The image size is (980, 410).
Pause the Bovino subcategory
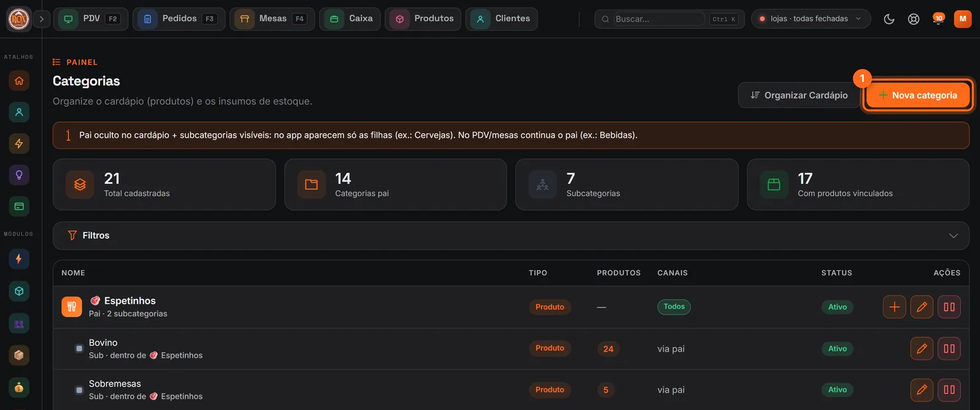pos(949,349)
